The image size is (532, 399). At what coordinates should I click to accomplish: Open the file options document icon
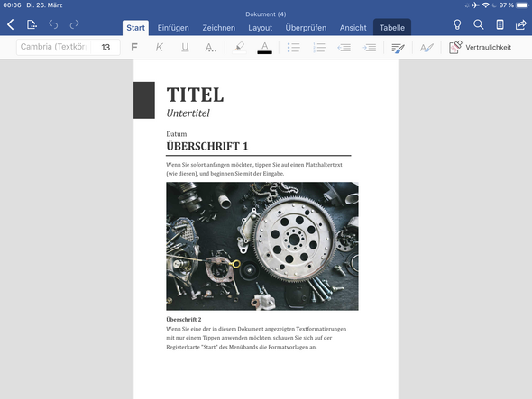click(32, 24)
